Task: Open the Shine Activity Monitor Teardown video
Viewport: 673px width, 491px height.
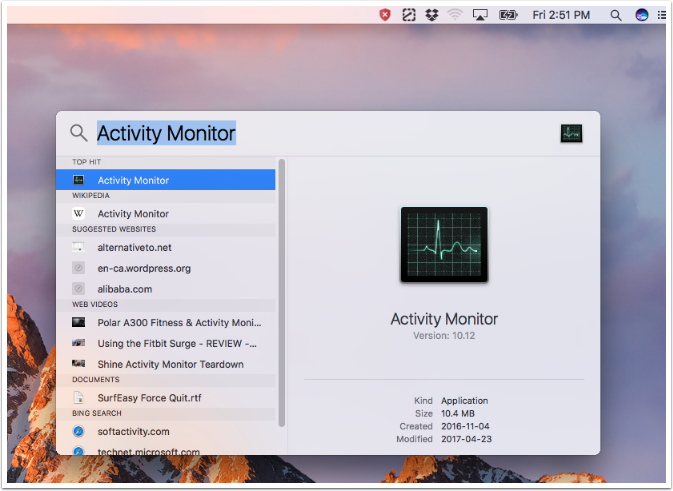Action: [166, 364]
